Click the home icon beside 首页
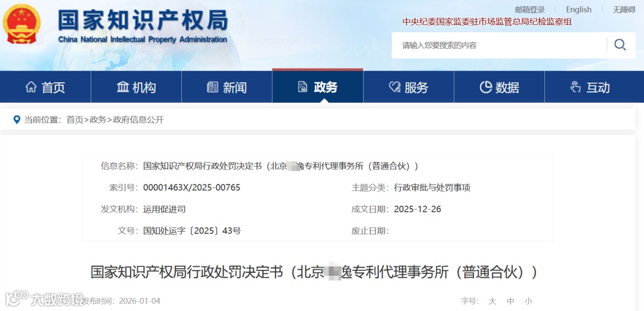Screen dimensions: 644x311 [31, 87]
